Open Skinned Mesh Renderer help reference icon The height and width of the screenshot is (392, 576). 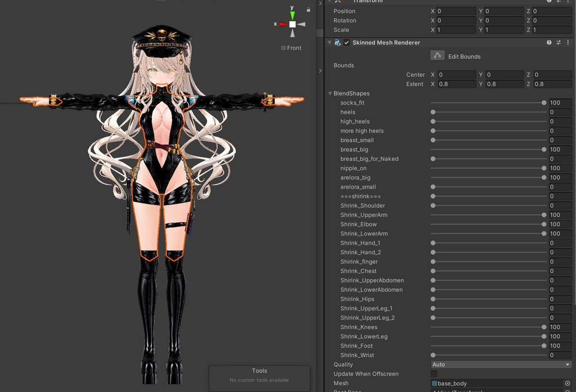pos(549,43)
